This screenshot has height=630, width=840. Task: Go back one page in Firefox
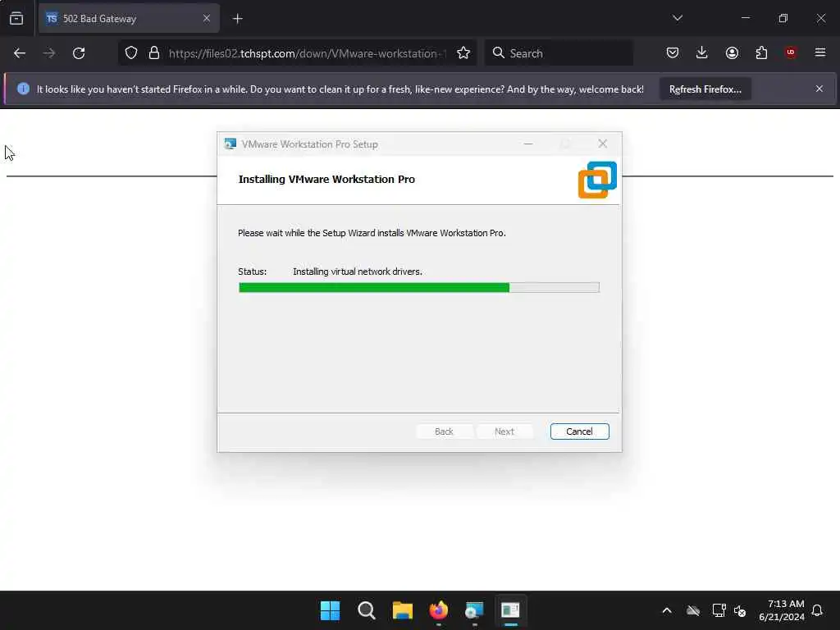20,53
